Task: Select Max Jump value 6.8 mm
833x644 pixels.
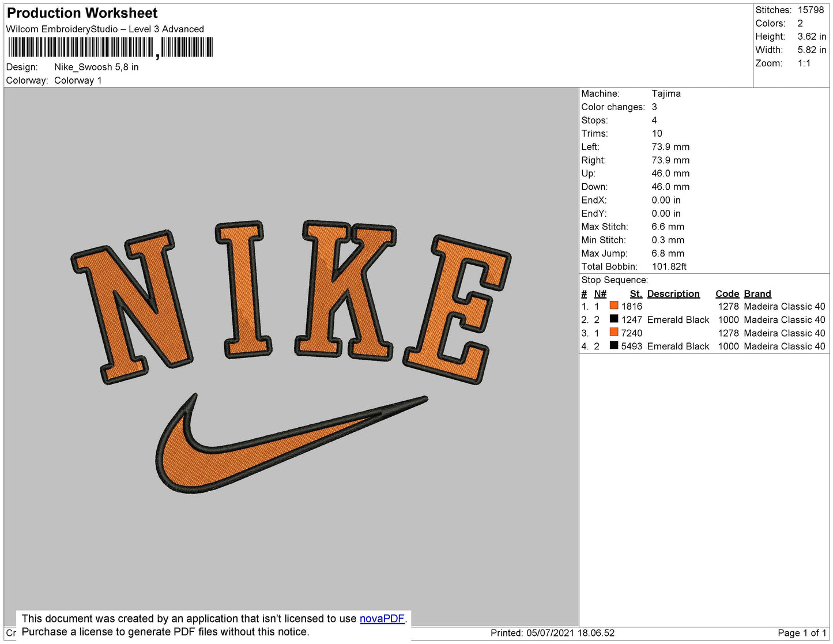Action: pos(668,254)
